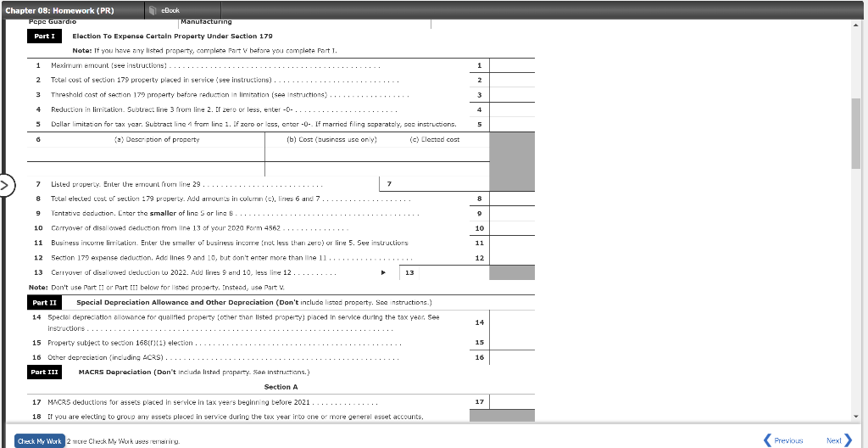
Task: Click '2 more Check My Work uses remaining' text
Action: [x=123, y=441]
